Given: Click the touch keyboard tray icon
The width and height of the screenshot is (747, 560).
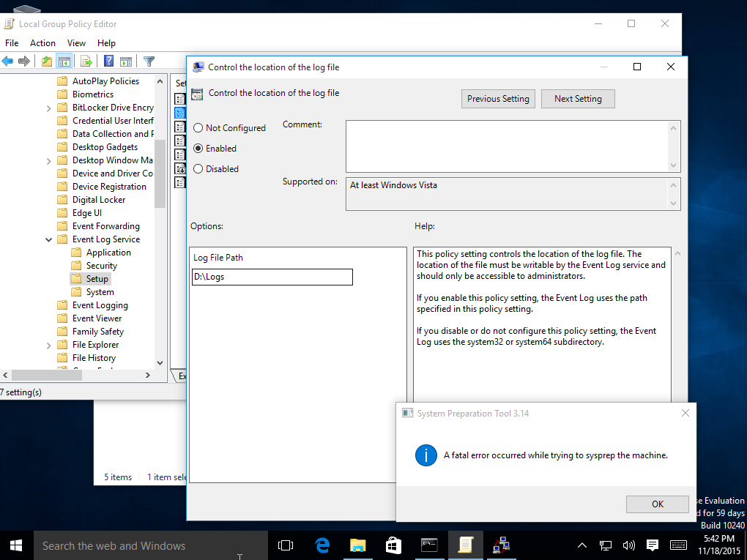Looking at the screenshot, I should [678, 545].
